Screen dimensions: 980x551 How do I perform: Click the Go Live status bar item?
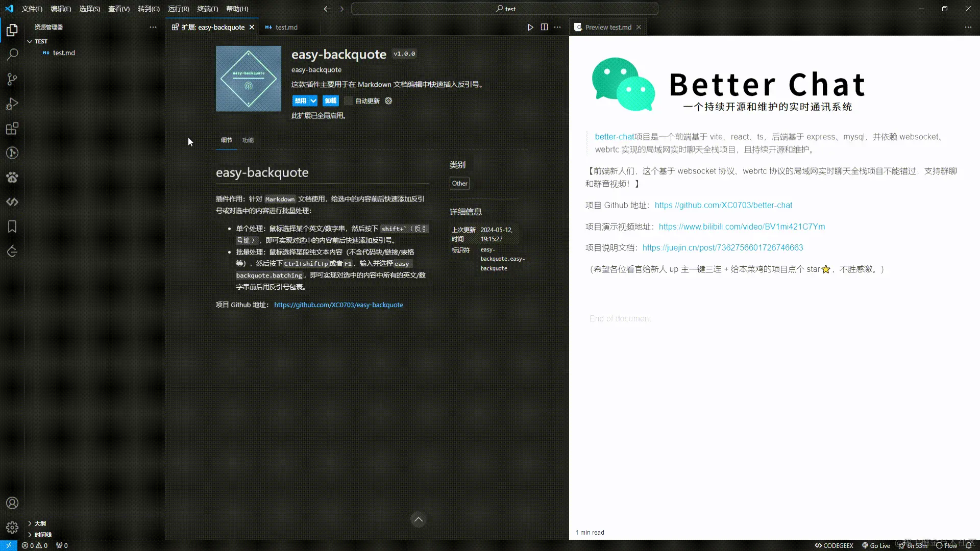pyautogui.click(x=876, y=545)
